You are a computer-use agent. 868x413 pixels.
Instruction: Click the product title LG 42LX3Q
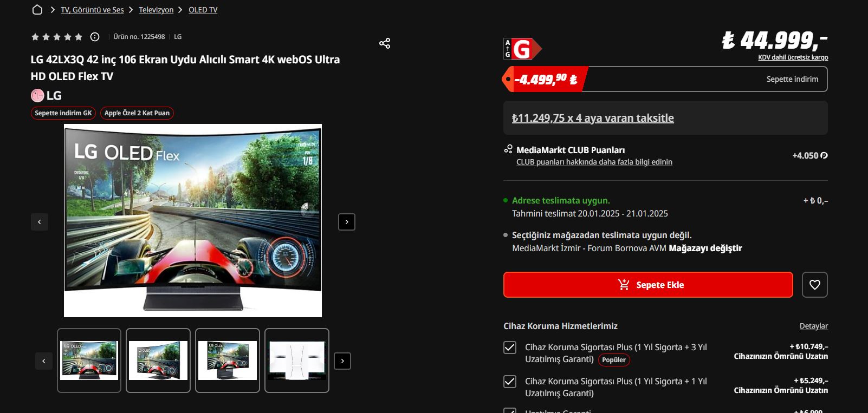pos(185,68)
